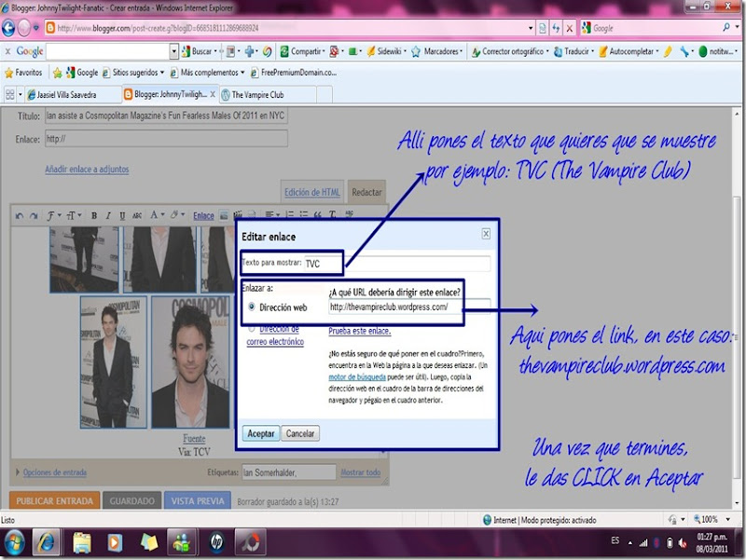Switch to Edición de HTML tab
Screen dimensions: 746x560
coord(312,192)
